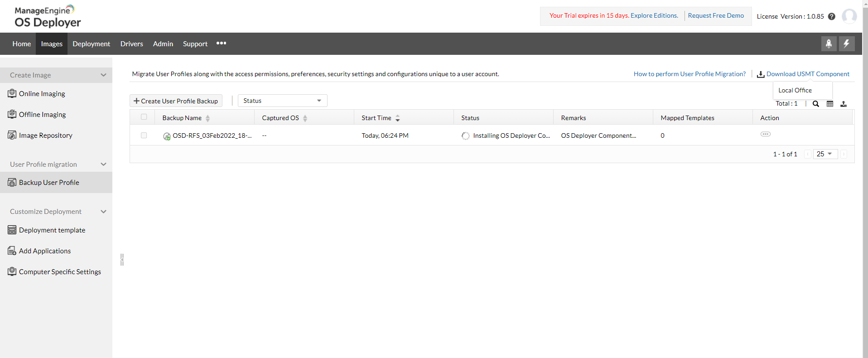Open the rows-per-page 25 dropdown
868x358 pixels.
(825, 154)
